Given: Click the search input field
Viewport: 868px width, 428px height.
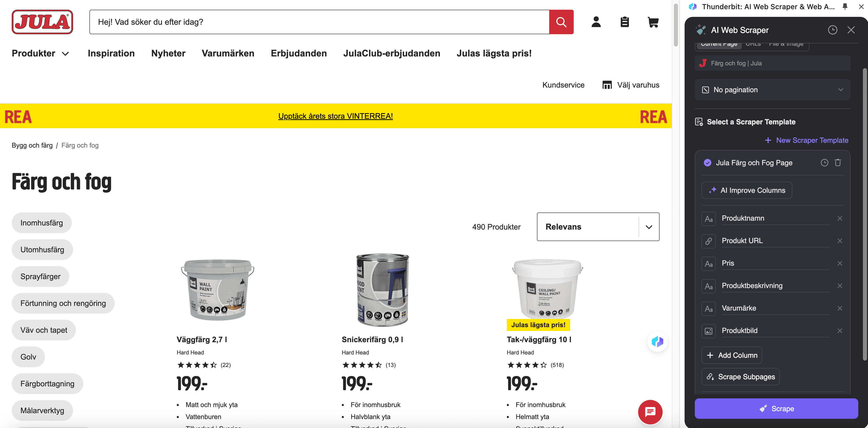Looking at the screenshot, I should tap(319, 22).
